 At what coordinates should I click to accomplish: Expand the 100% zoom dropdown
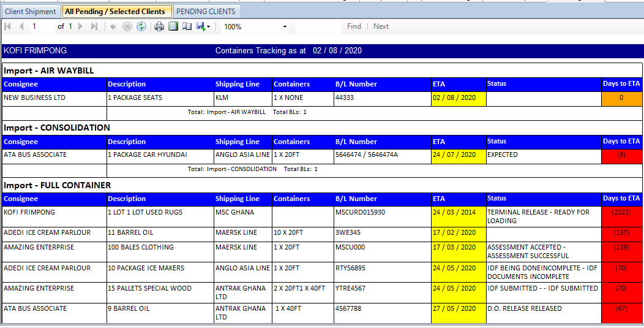point(285,27)
